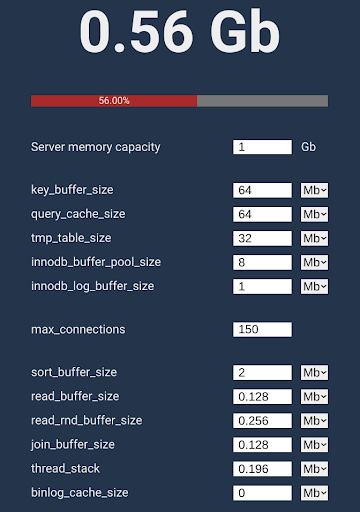This screenshot has width=360, height=512.
Task: Open the read_buffer_size unit dropdown
Action: pyautogui.click(x=314, y=397)
